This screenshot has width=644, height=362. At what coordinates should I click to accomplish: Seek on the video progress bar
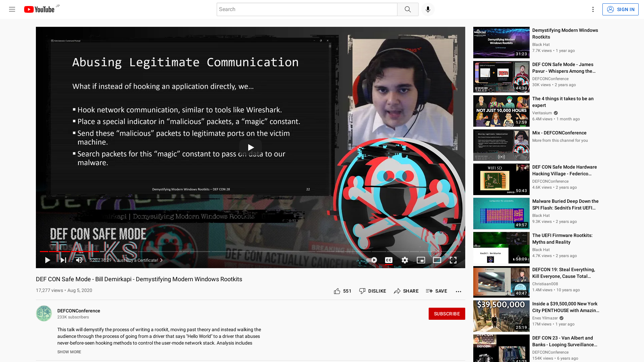(x=250, y=251)
